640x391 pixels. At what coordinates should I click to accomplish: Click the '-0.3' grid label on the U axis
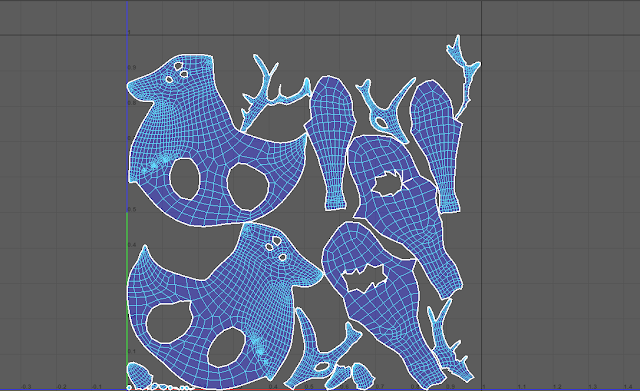point(26,386)
